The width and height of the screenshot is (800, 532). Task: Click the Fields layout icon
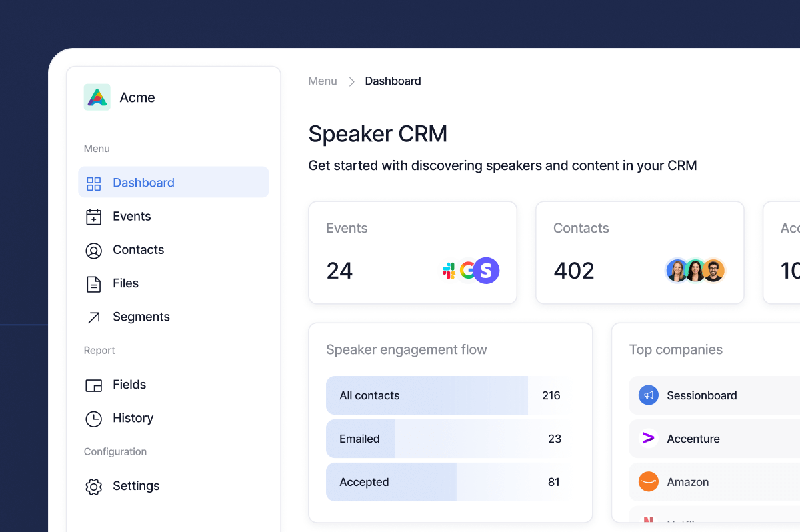click(94, 385)
